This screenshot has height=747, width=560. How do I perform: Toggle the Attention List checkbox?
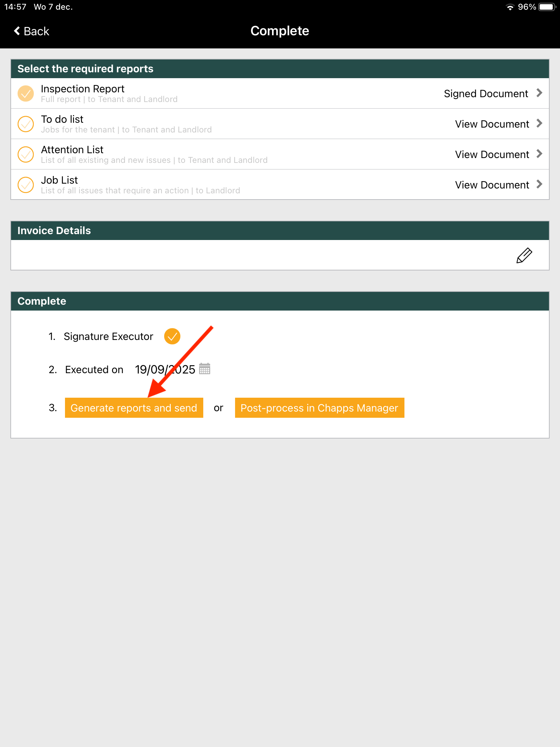pyautogui.click(x=26, y=155)
